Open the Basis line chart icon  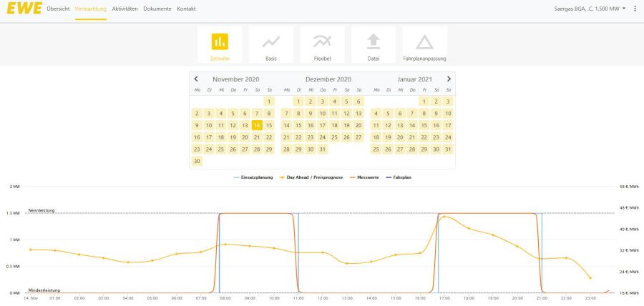271,41
